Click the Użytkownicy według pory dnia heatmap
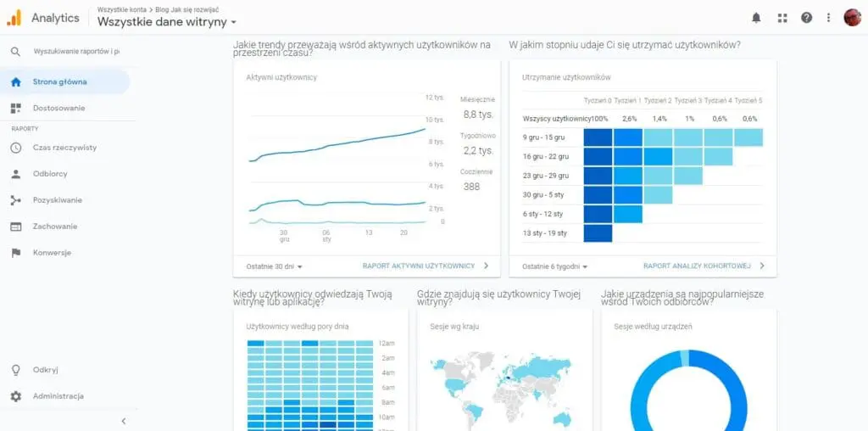This screenshot has height=431, width=868. [310, 385]
